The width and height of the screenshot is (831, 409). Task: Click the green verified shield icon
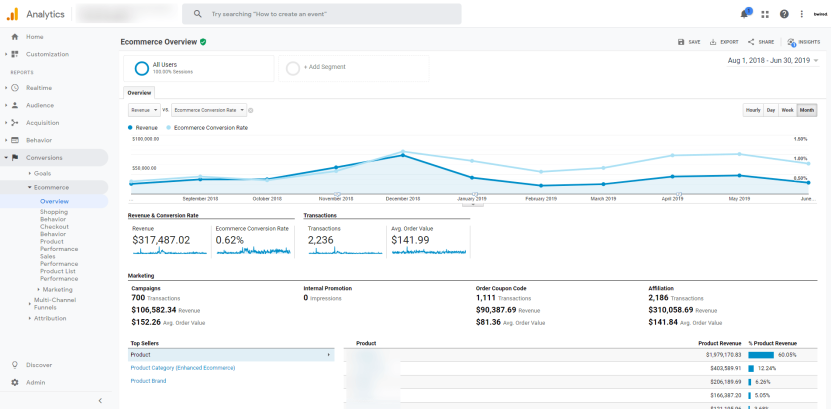203,42
